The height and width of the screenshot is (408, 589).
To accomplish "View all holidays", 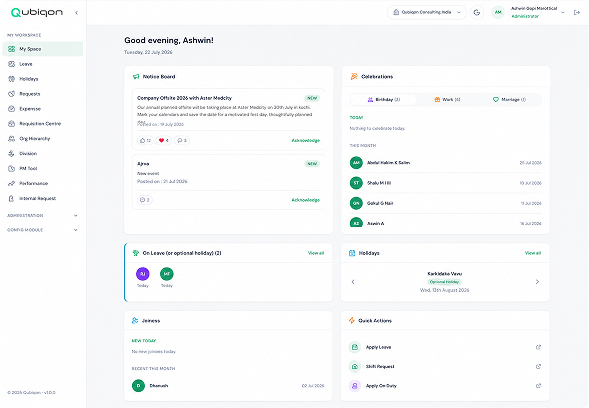I will [x=533, y=253].
